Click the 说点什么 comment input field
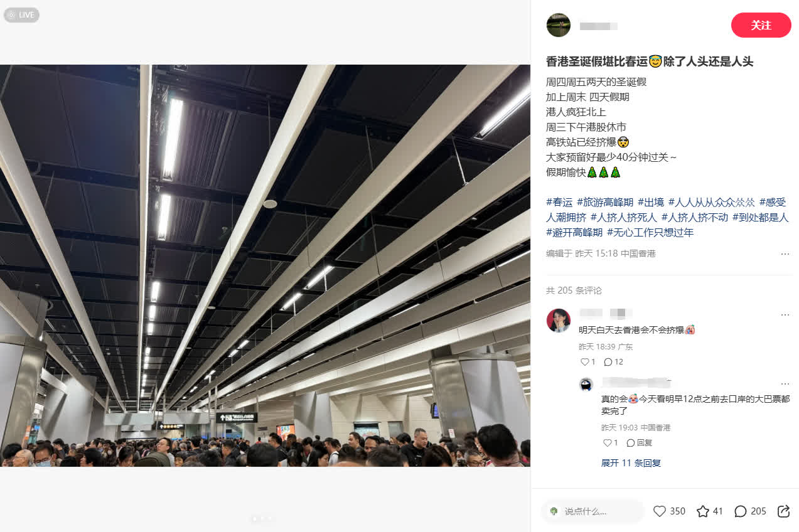The width and height of the screenshot is (799, 532). tap(593, 511)
